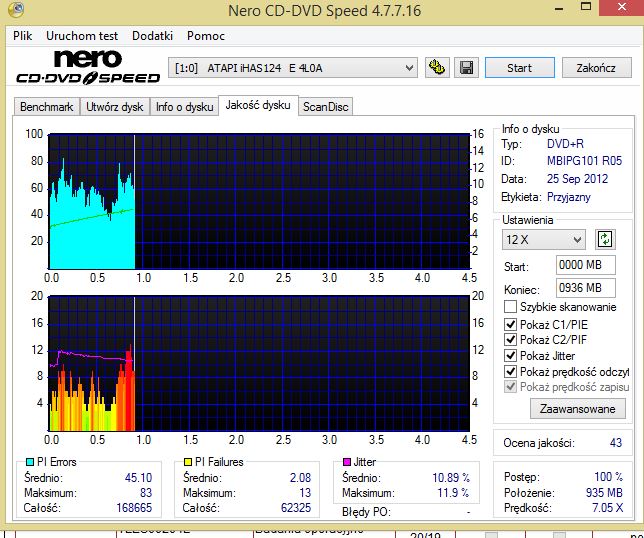The image size is (644, 538).
Task: Uncheck Pokaż prędkość odczytu checkbox
Action: pos(510,372)
